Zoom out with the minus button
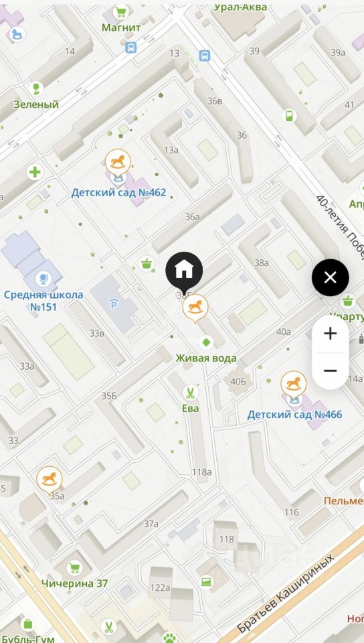The image size is (364, 643). [x=330, y=370]
